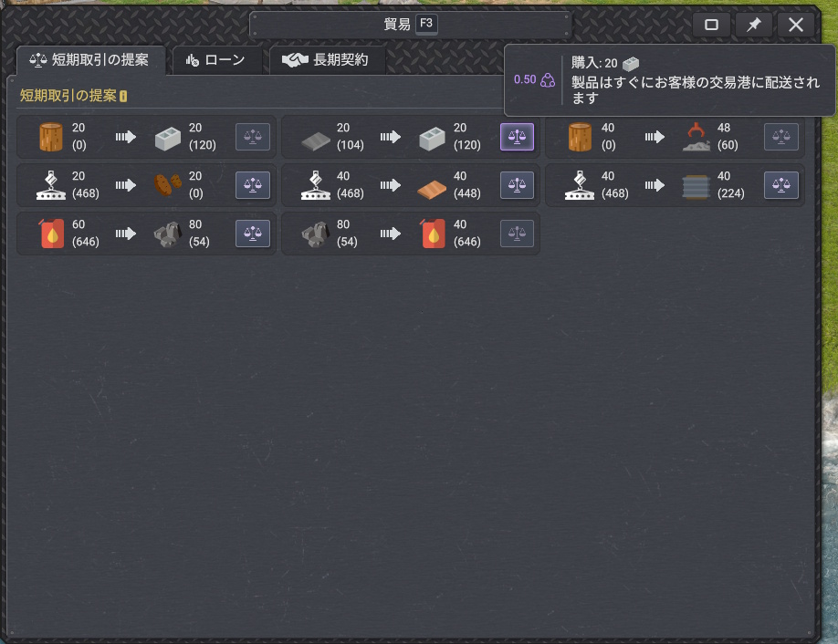
Task: Trade construction parts for potatoes
Action: [x=253, y=185]
